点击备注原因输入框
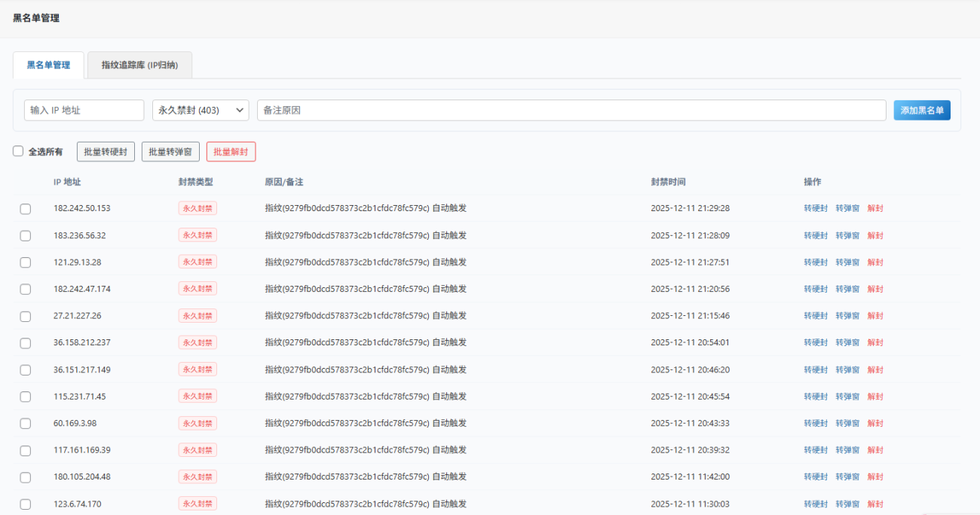980x515 pixels. point(571,109)
